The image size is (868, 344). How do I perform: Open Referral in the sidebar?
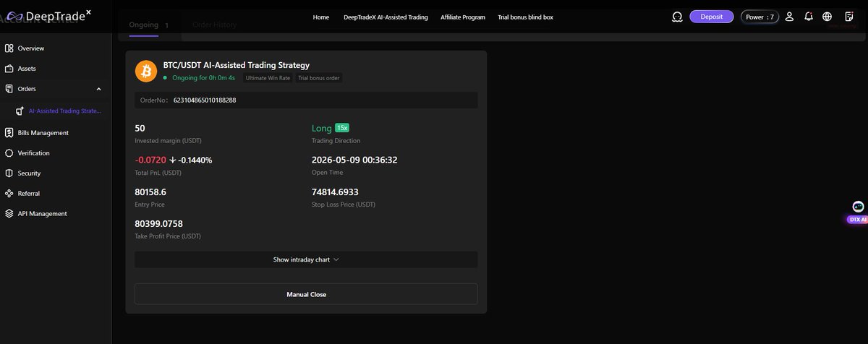[29, 194]
